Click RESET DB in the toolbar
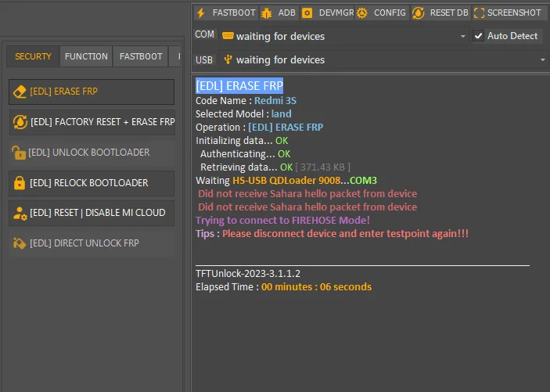This screenshot has height=392, width=550. coord(440,13)
